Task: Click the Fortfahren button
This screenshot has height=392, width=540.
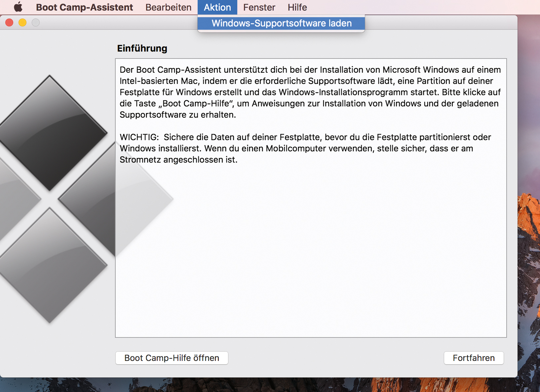Action: (x=473, y=358)
